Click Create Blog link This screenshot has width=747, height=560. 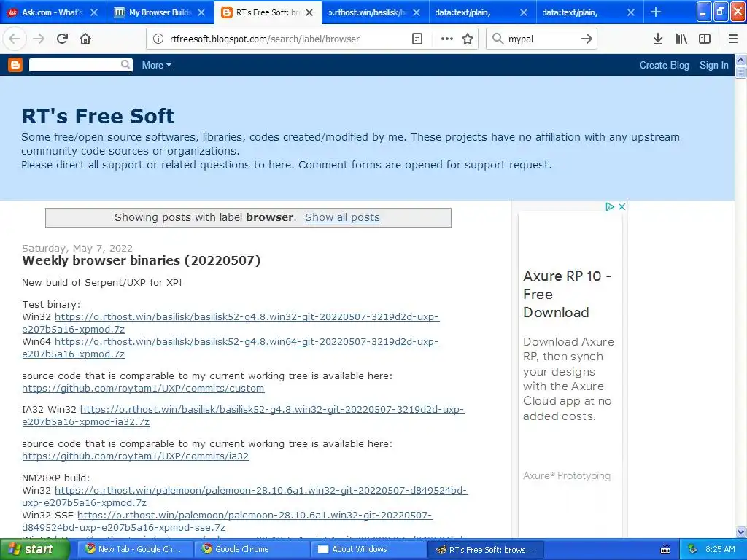(x=664, y=65)
